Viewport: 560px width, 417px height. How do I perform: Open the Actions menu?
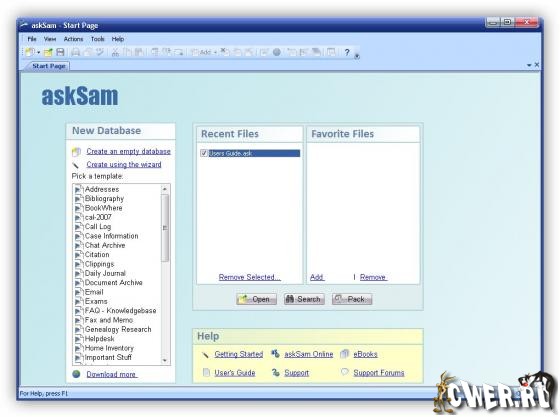click(73, 39)
